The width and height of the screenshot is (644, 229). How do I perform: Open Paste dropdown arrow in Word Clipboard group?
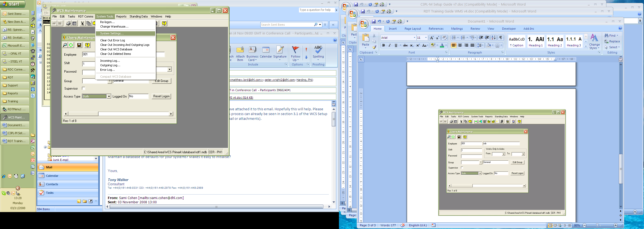coord(365,48)
